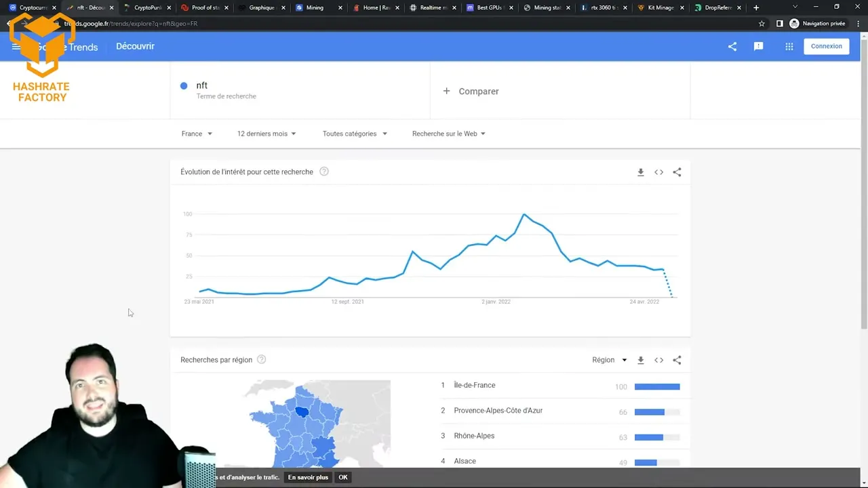Share the regional searches panel
This screenshot has width=868, height=488.
point(677,360)
